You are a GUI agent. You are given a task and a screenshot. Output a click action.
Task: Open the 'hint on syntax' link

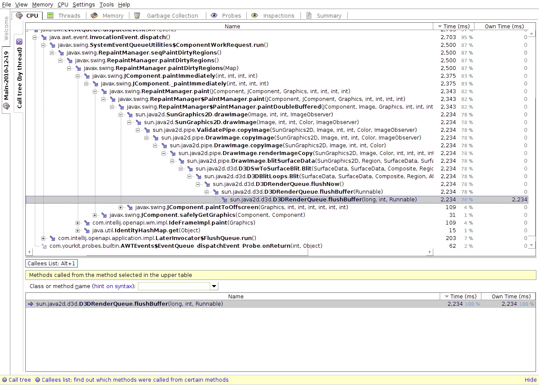point(113,286)
